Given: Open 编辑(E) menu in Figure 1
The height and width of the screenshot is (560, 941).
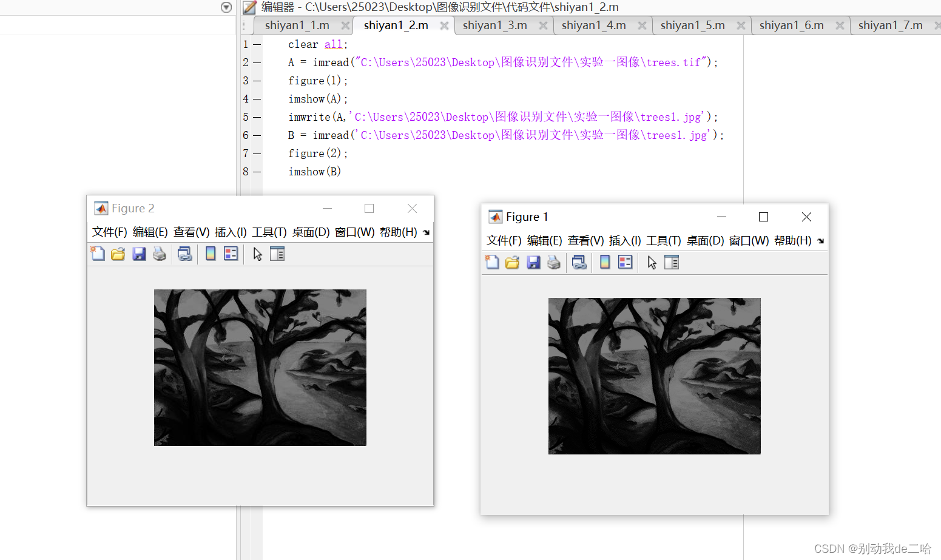Looking at the screenshot, I should tap(545, 241).
